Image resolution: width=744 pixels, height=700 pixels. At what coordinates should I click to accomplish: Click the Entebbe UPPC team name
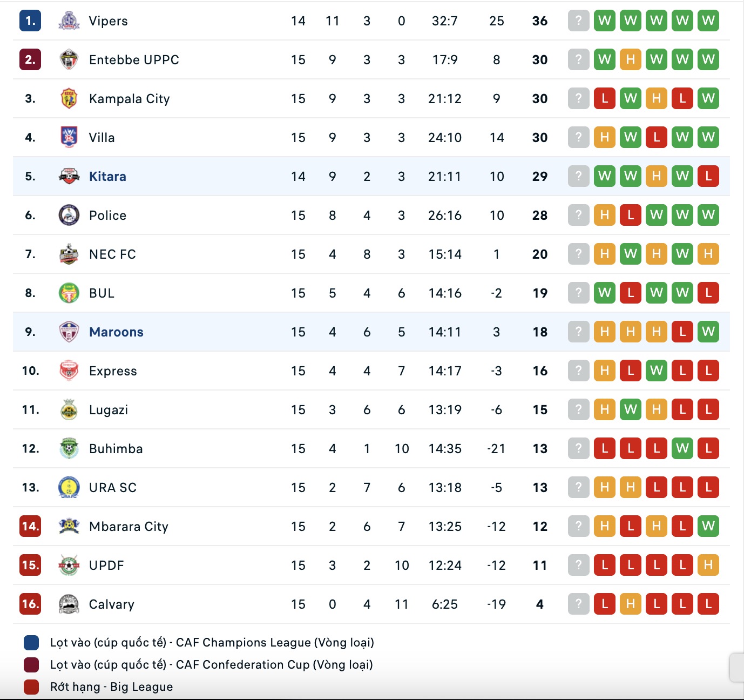coord(134,60)
